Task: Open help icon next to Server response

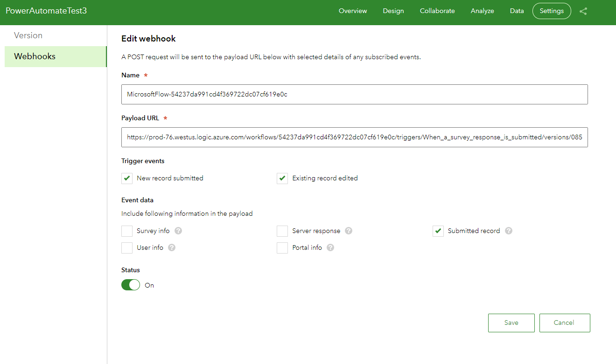Action: (349, 231)
